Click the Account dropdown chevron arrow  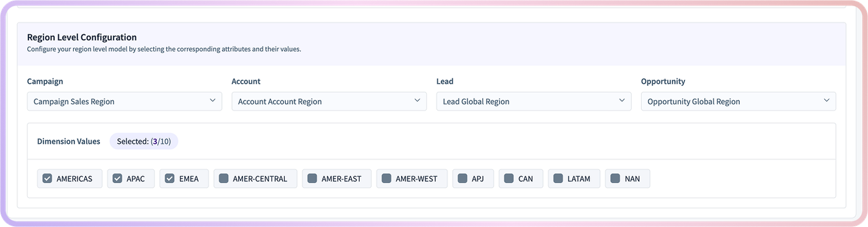click(417, 100)
